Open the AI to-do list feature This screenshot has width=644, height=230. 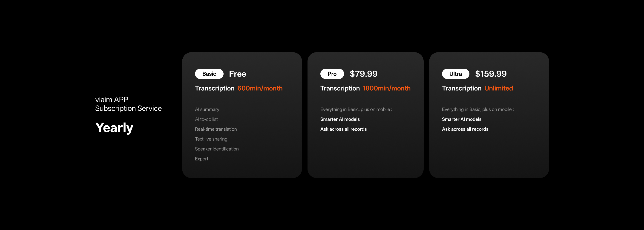click(x=206, y=119)
